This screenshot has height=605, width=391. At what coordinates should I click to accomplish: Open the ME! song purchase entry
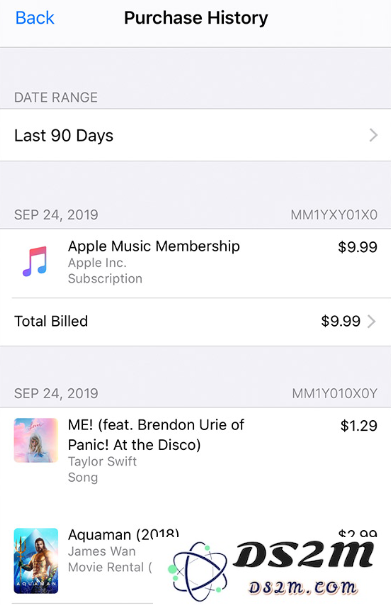[x=195, y=451]
